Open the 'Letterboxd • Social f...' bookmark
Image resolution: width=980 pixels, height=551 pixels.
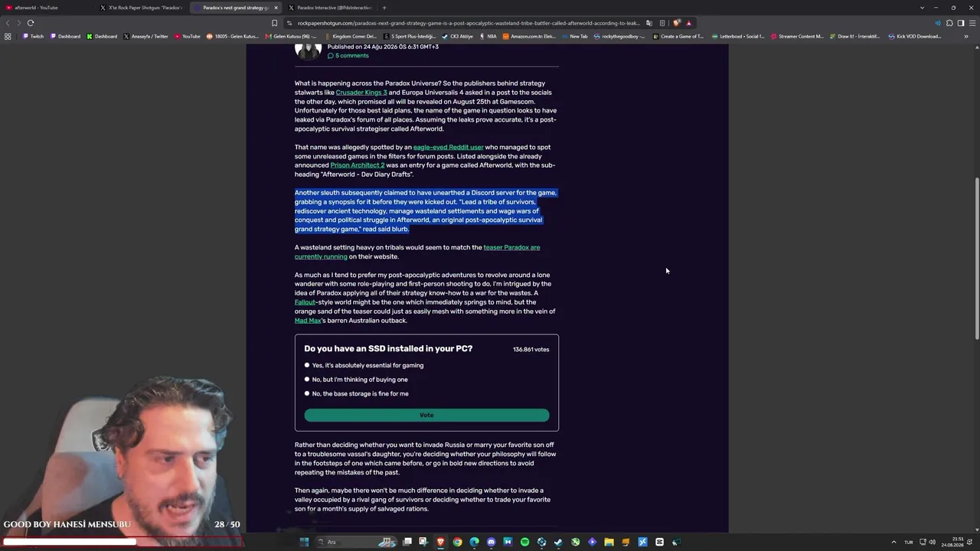coord(738,36)
